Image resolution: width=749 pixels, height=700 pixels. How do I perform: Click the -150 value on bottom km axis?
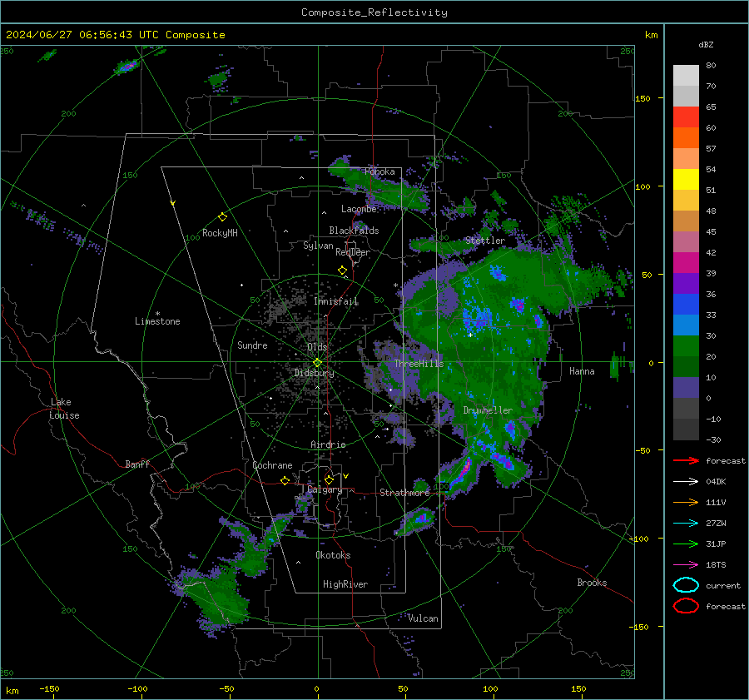pyautogui.click(x=49, y=688)
